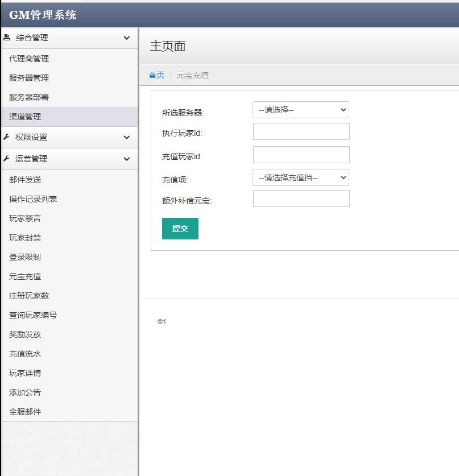Click the wrench icon next to 运营管理
Image resolution: width=459 pixels, height=476 pixels.
coord(8,159)
